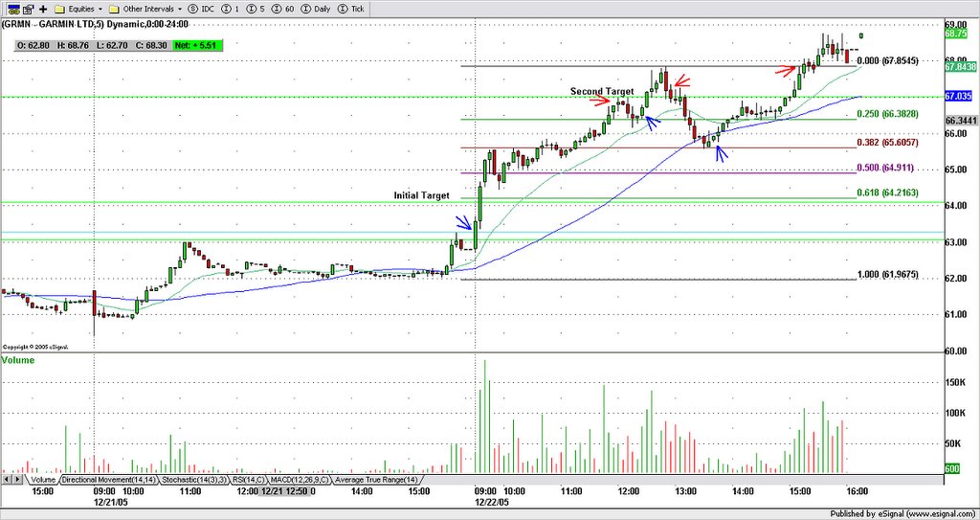Click the tab scroll right arrow
The image size is (980, 520).
[x=18, y=480]
